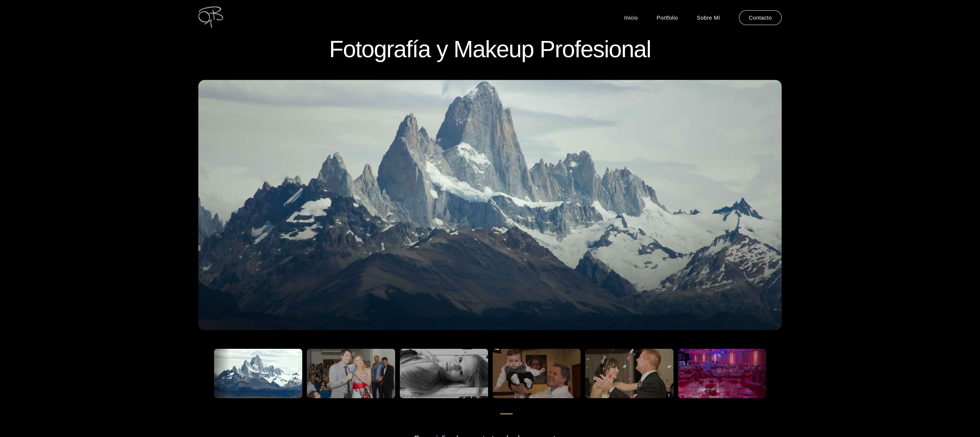This screenshot has height=437, width=980.
Task: Select the mountain landscape thumbnail
Action: pos(258,374)
